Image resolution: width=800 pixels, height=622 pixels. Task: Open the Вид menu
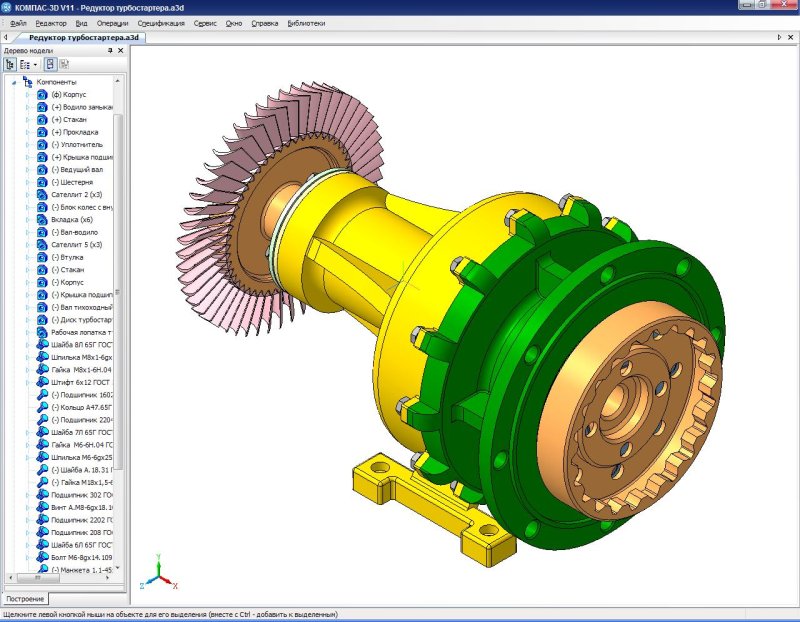[82, 23]
